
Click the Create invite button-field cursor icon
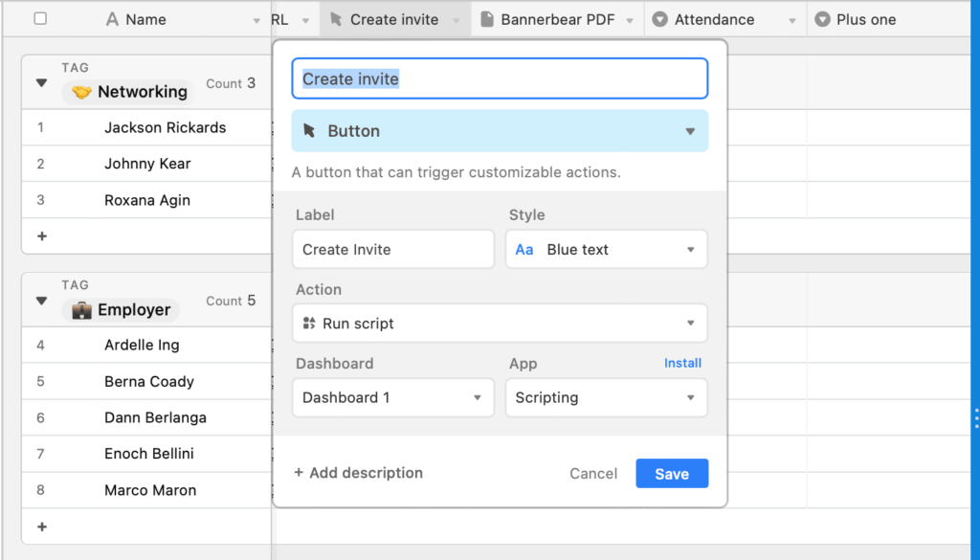[336, 19]
